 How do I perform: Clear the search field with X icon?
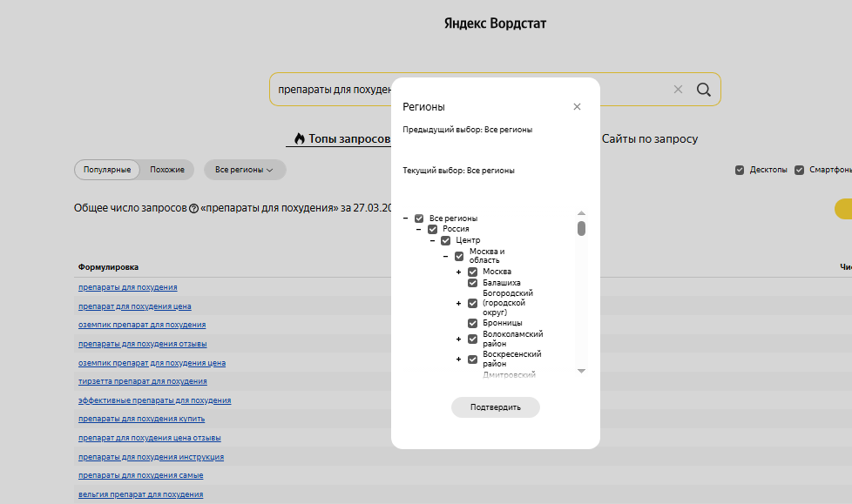(678, 90)
